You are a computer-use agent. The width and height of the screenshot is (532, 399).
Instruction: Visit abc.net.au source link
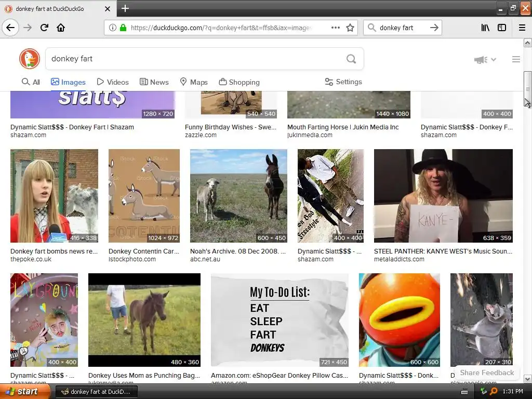pos(205,259)
